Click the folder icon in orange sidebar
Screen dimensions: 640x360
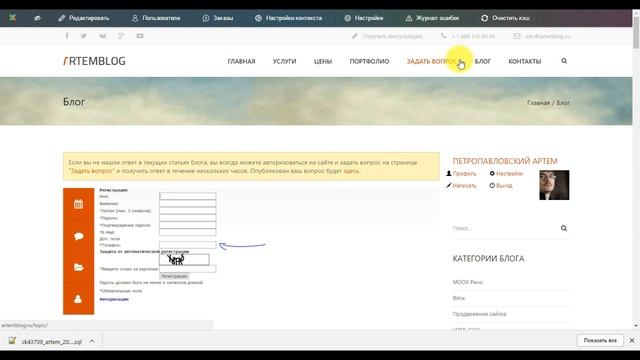(x=78, y=267)
